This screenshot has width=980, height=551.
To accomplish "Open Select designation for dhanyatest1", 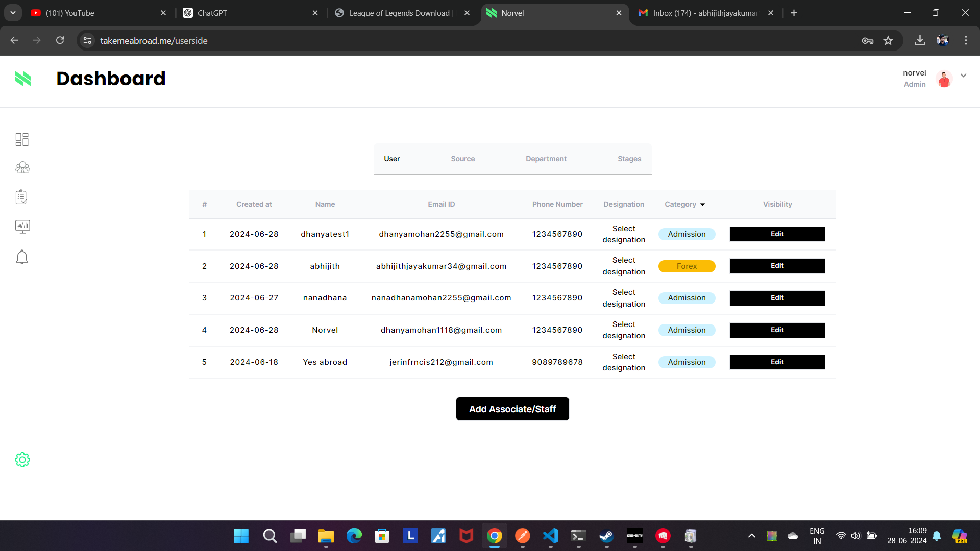I will point(624,234).
